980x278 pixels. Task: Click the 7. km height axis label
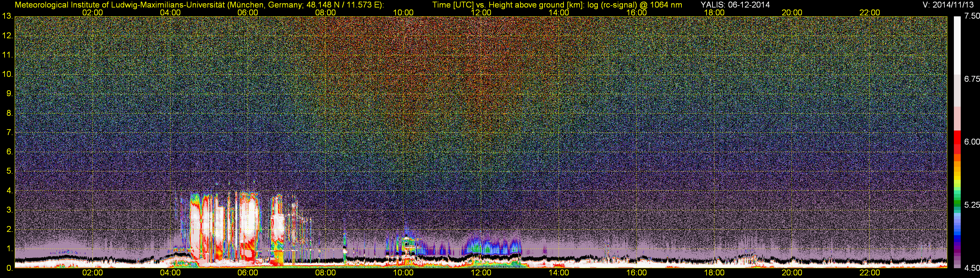[9, 132]
